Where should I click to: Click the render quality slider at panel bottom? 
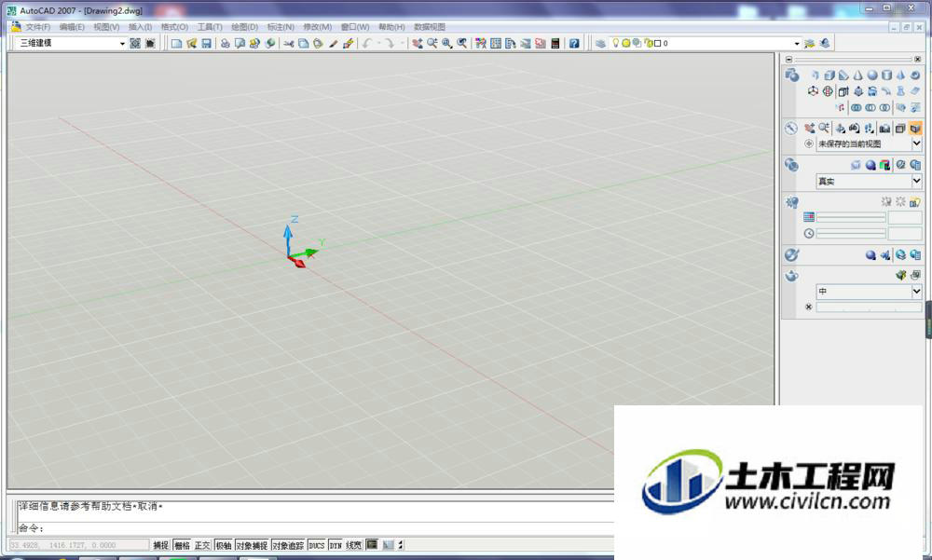pos(869,307)
